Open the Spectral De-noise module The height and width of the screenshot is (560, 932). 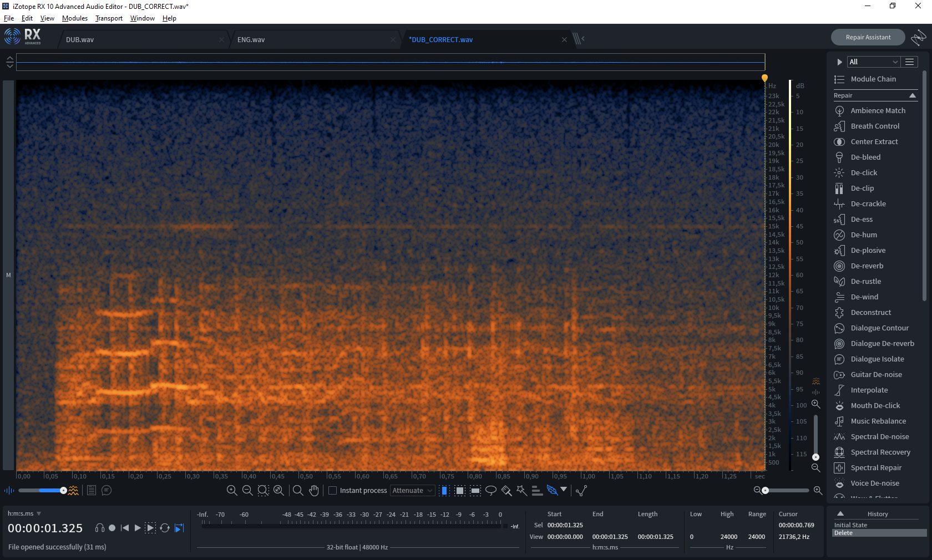click(879, 437)
